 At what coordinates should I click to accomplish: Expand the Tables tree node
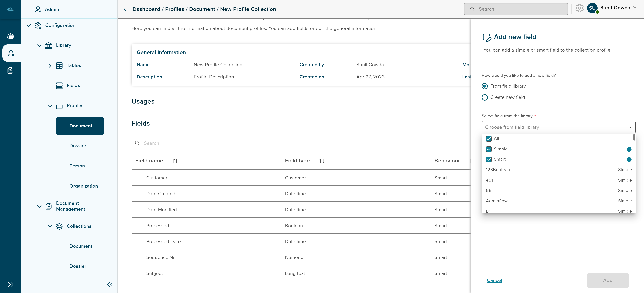50,65
